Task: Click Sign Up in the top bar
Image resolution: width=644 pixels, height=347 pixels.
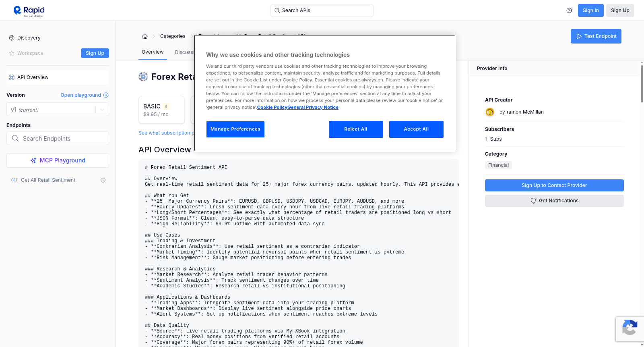Action: click(620, 10)
